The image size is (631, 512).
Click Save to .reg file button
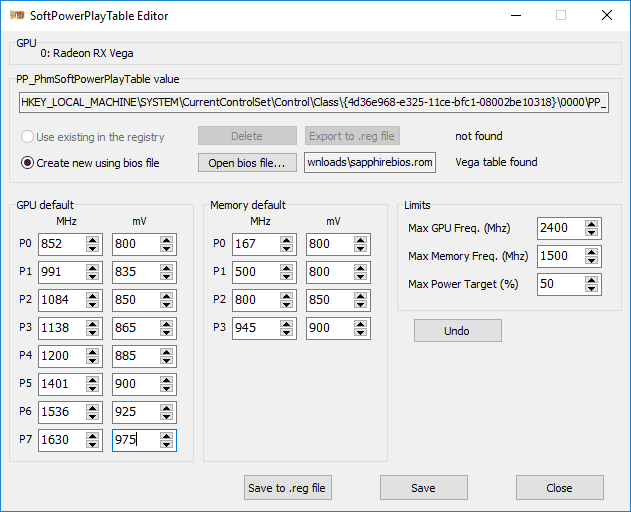click(x=288, y=488)
